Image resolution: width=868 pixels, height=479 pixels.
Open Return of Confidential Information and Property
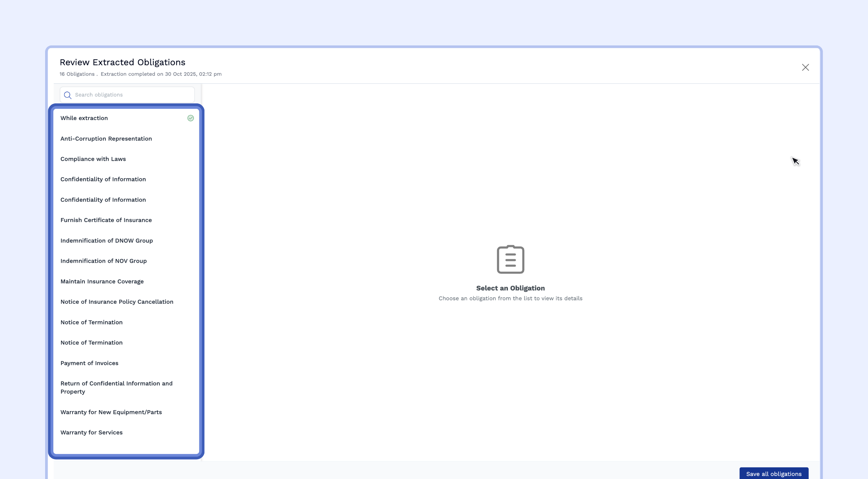(116, 387)
